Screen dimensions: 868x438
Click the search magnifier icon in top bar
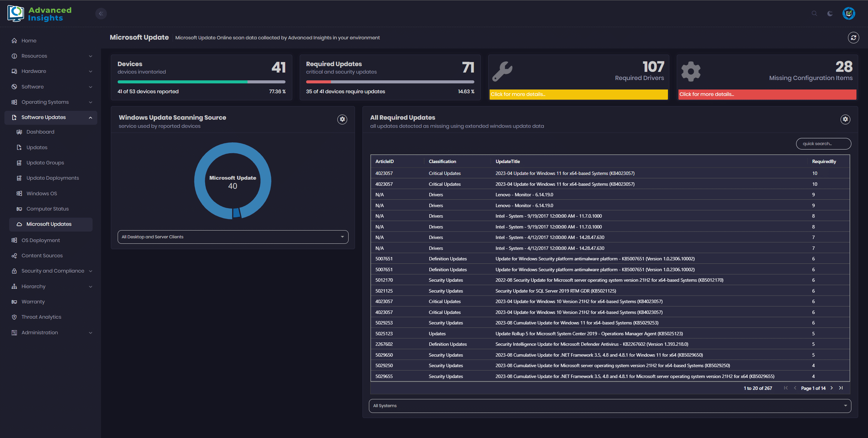tap(814, 14)
